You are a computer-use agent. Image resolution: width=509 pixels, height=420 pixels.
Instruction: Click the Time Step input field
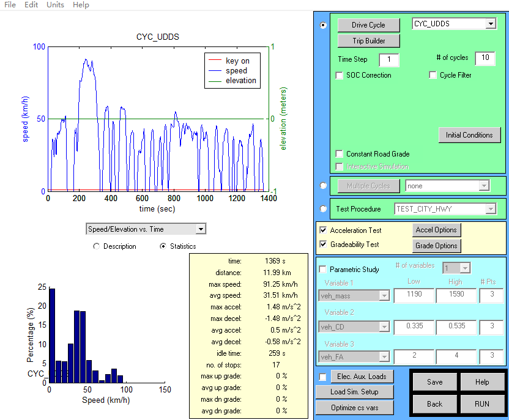[x=389, y=60]
